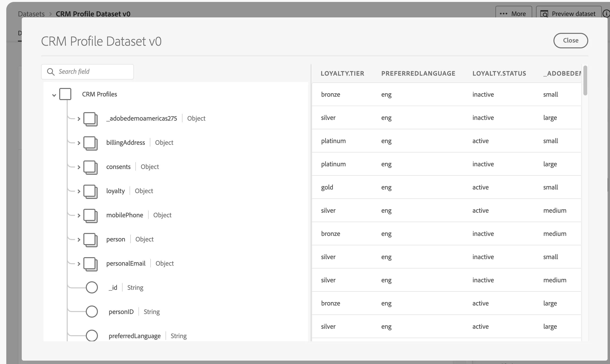This screenshot has height=364, width=610.
Task: Click the CRM Profile Dataset v0 breadcrumb
Action: pyautogui.click(x=93, y=14)
